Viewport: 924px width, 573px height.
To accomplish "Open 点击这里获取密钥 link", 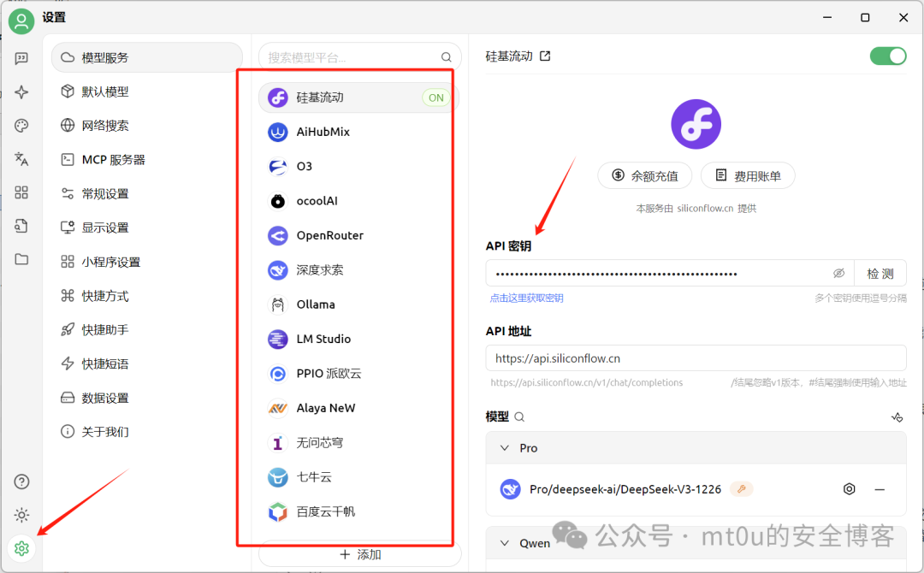I will (526, 298).
